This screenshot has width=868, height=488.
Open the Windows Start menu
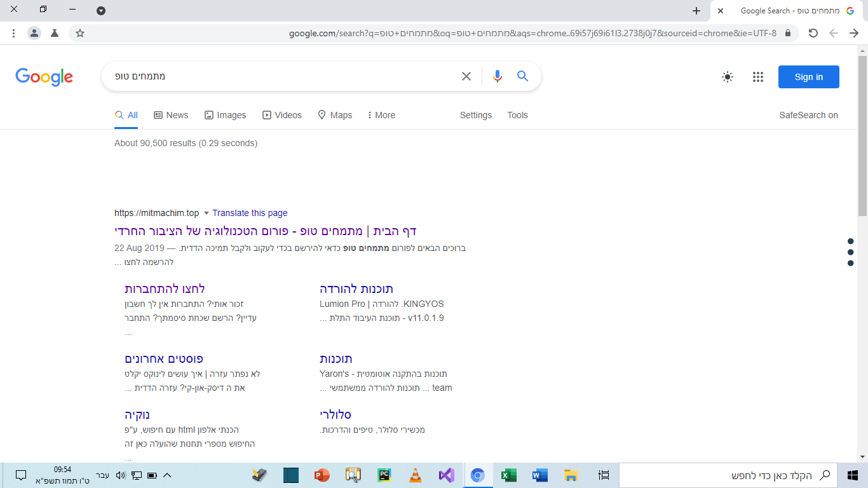(x=853, y=475)
